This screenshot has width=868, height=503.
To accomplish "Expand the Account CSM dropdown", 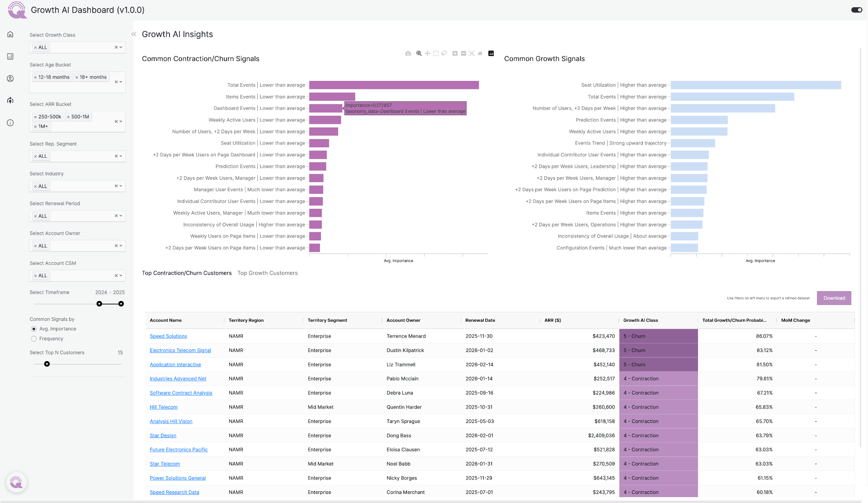I will click(121, 276).
